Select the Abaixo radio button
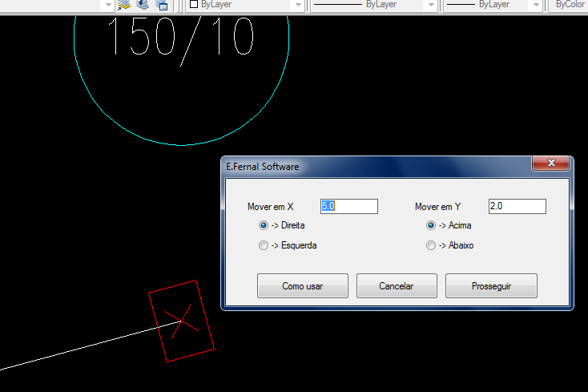588x392 pixels. (431, 245)
